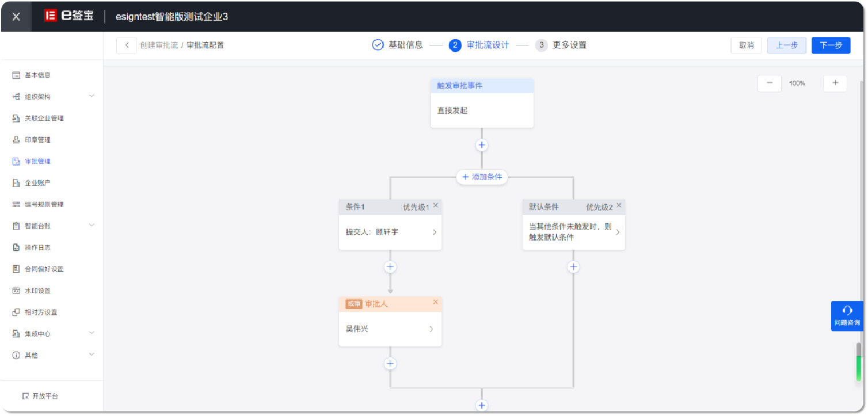
Task: Click the 关联企业管理 sidebar icon
Action: click(x=16, y=118)
